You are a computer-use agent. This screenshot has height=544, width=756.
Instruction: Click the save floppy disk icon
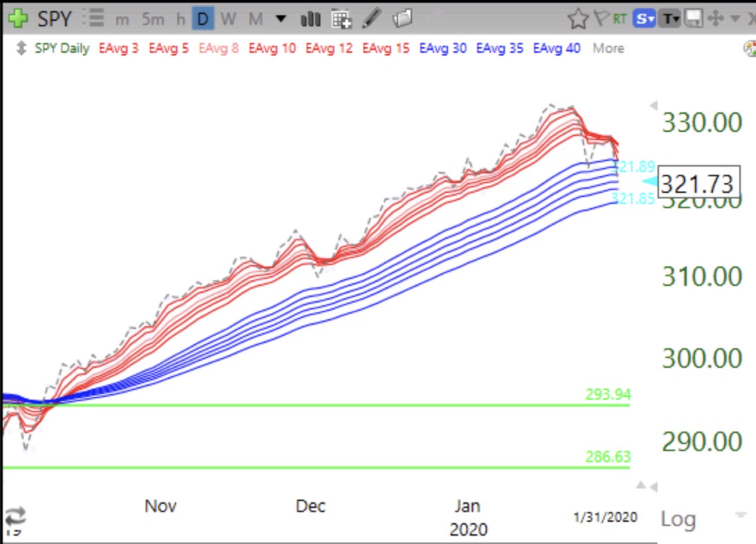[694, 19]
